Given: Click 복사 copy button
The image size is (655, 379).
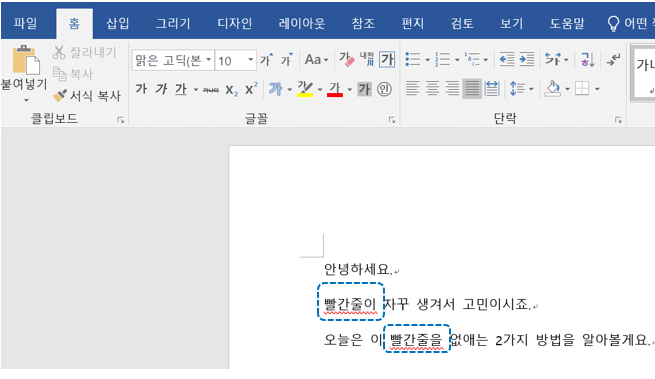Looking at the screenshot, I should point(73,74).
